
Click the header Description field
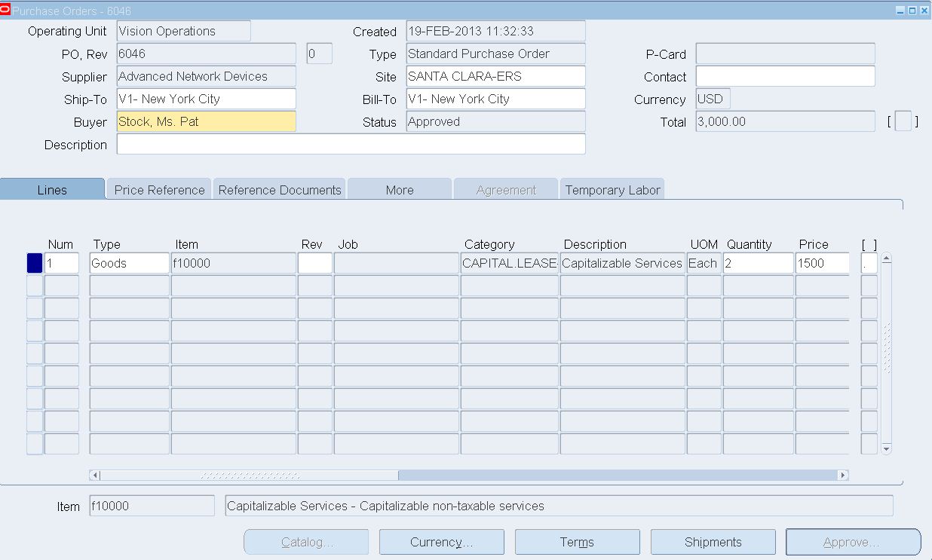pos(351,144)
